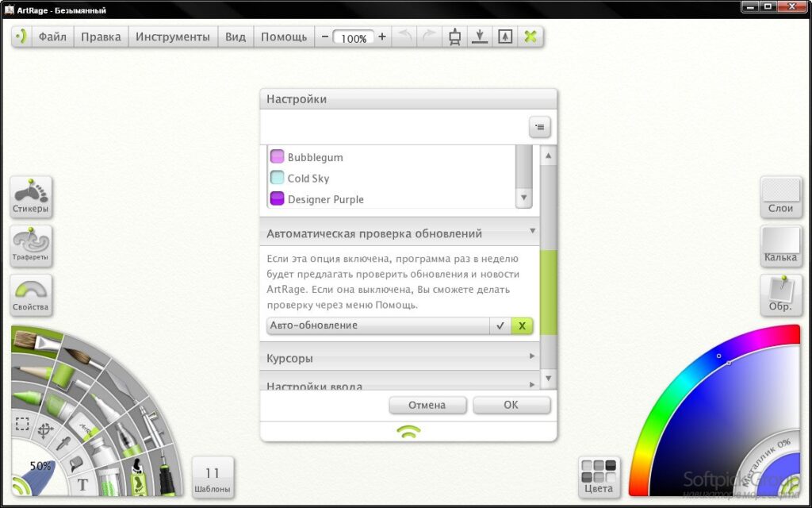Select the Glitter Tube tool
This screenshot has width=812, height=508.
point(109,479)
